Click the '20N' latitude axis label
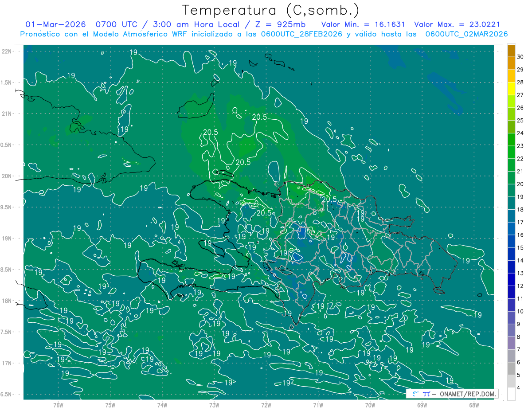532x411 pixels. (8, 176)
